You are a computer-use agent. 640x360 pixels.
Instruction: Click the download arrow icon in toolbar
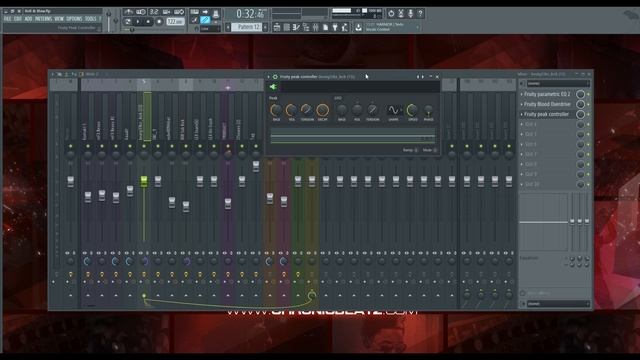pyautogui.click(x=358, y=27)
